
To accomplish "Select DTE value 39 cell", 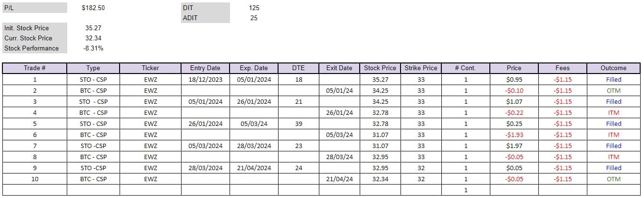I will pos(299,124).
